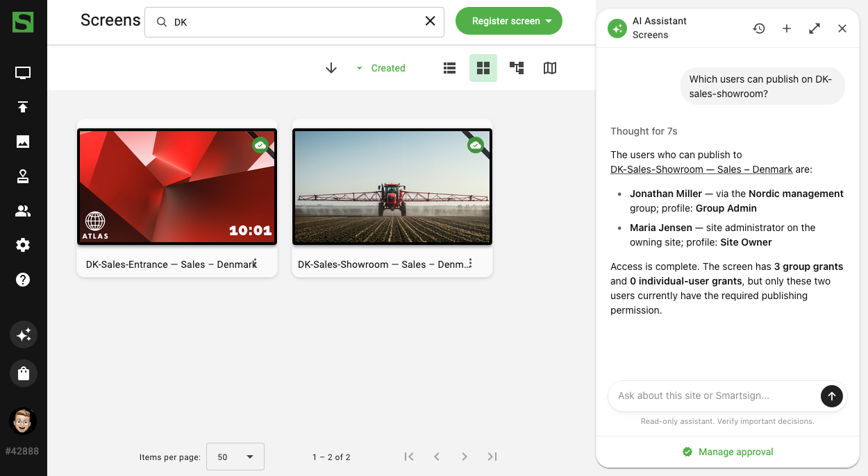Open the approval stamp icon in the sidebar

point(23,176)
